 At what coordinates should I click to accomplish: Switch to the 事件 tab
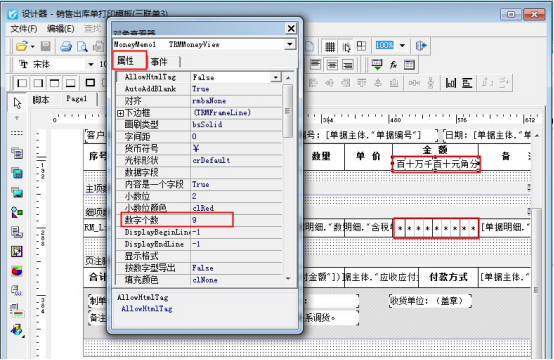(159, 62)
